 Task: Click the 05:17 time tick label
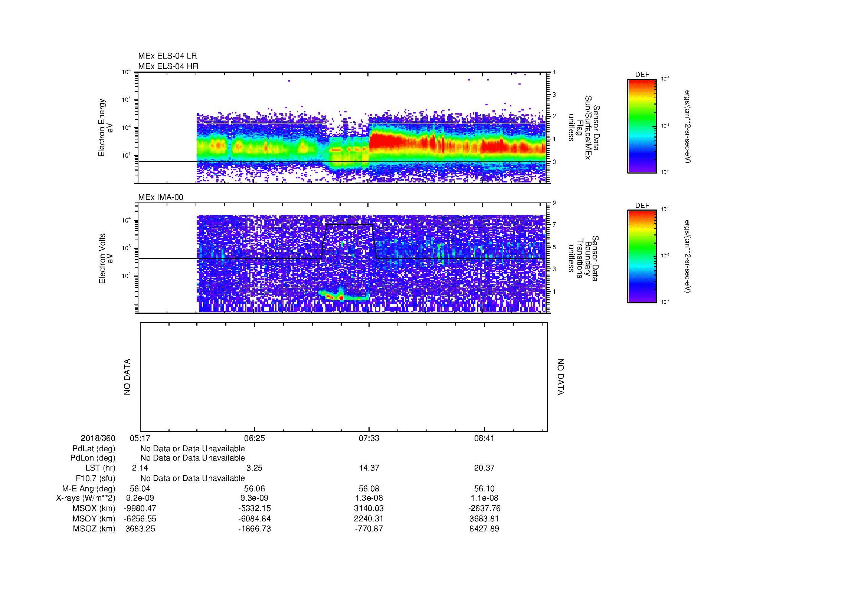point(140,438)
